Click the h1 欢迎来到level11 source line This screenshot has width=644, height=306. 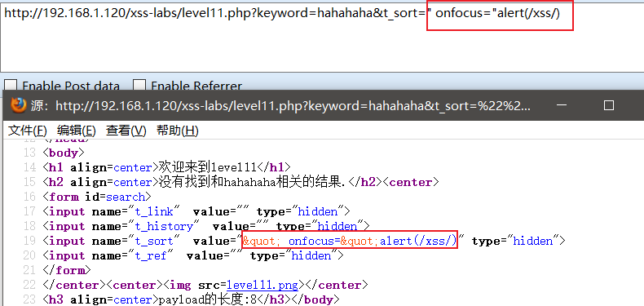pos(166,167)
